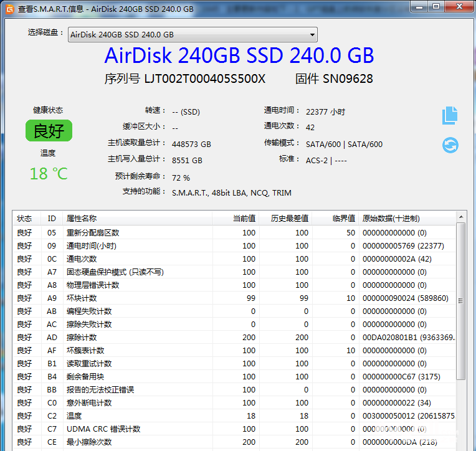Sort by the 当前值 column header
This screenshot has width=476, height=451.
(x=244, y=218)
